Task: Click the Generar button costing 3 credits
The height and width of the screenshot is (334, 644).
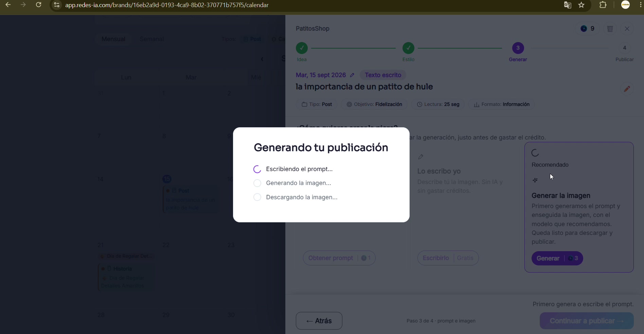Action: tap(557, 258)
